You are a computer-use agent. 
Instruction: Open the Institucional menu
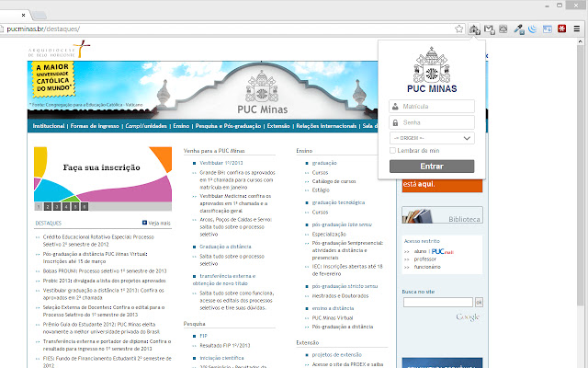(x=49, y=126)
